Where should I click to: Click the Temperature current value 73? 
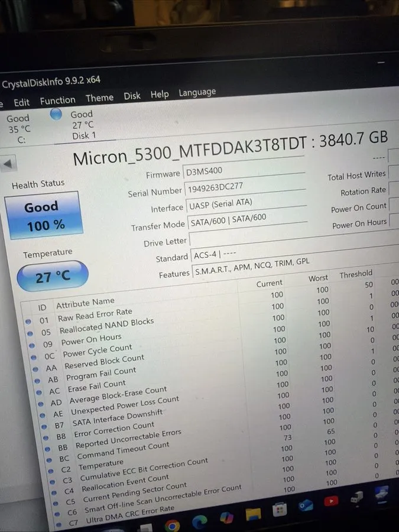(x=287, y=437)
